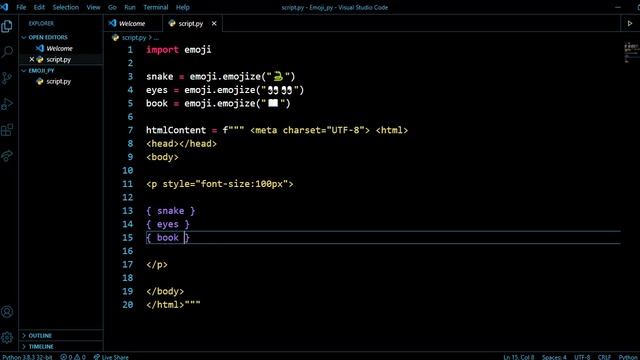Click the breadcrumb ellipsis after script.py
Viewport: 640px width, 360px height.
(156, 38)
